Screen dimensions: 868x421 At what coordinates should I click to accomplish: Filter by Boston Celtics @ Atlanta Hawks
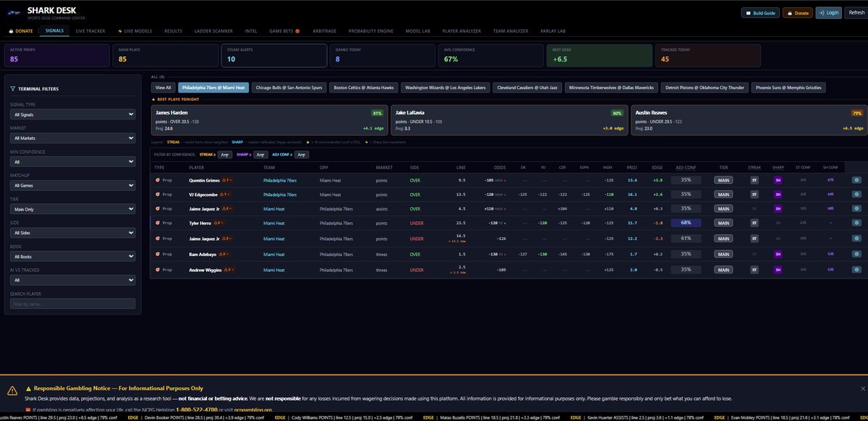pyautogui.click(x=364, y=88)
